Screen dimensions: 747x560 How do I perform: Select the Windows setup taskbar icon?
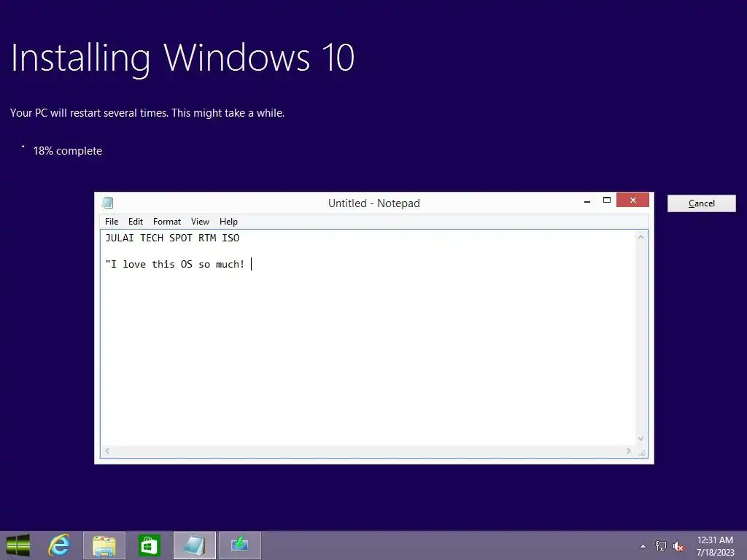click(239, 545)
